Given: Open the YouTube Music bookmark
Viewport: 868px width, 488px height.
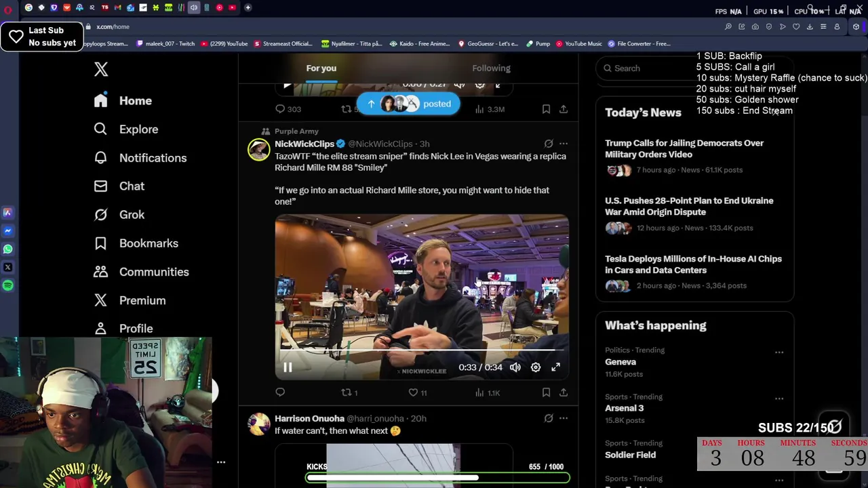Looking at the screenshot, I should point(578,44).
